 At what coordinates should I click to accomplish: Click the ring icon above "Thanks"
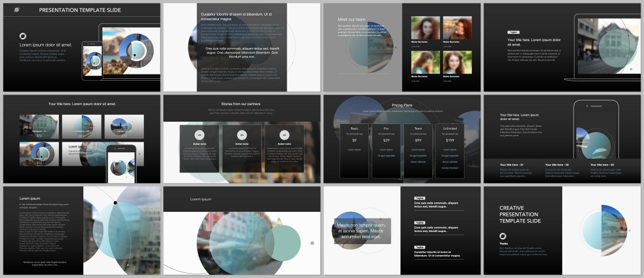click(503, 236)
